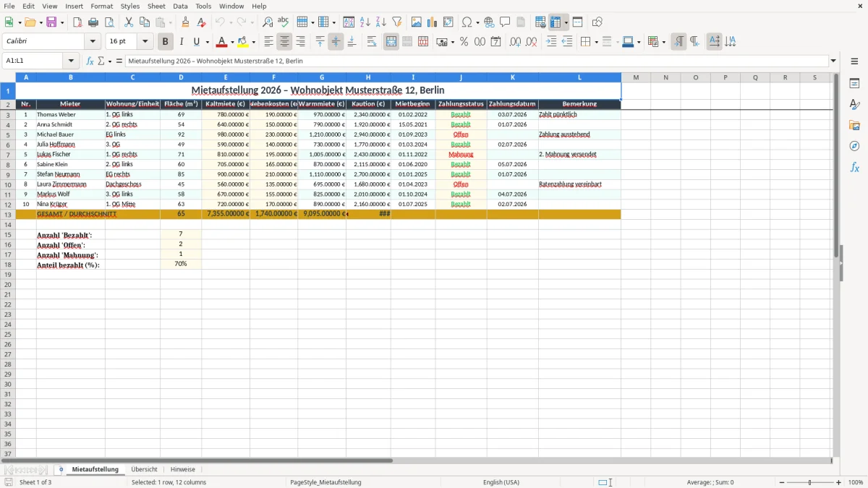Open the Open-file dropdown arrow
This screenshot has height=488, width=868.
40,22
